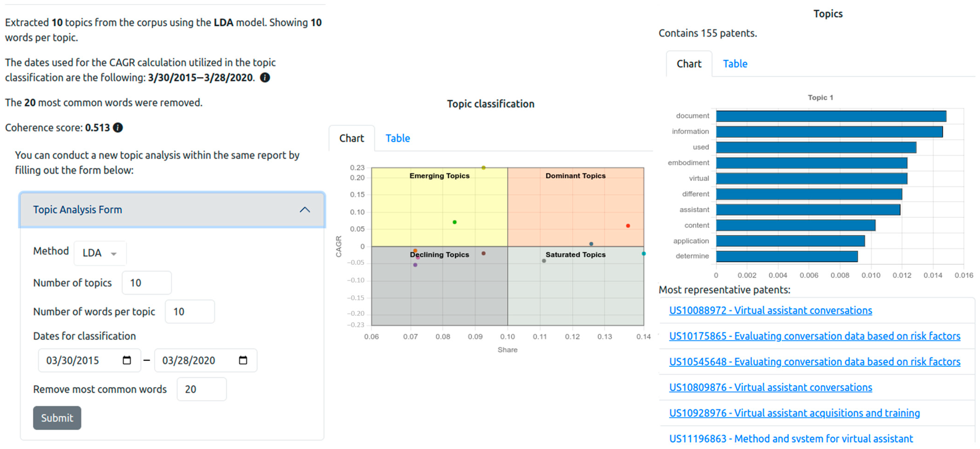Image resolution: width=980 pixels, height=449 pixels.
Task: Click the gray dot in Saturated Topics
Action: pyautogui.click(x=544, y=261)
